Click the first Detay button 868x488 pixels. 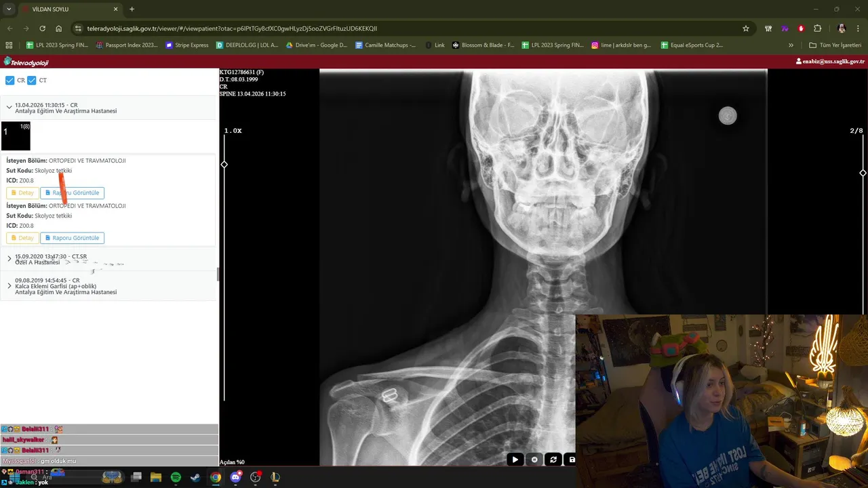pyautogui.click(x=22, y=192)
